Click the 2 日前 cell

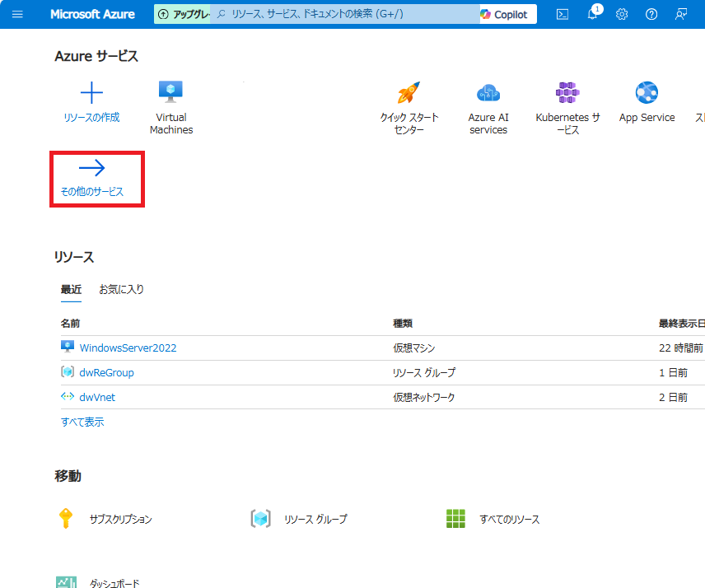[x=673, y=398]
